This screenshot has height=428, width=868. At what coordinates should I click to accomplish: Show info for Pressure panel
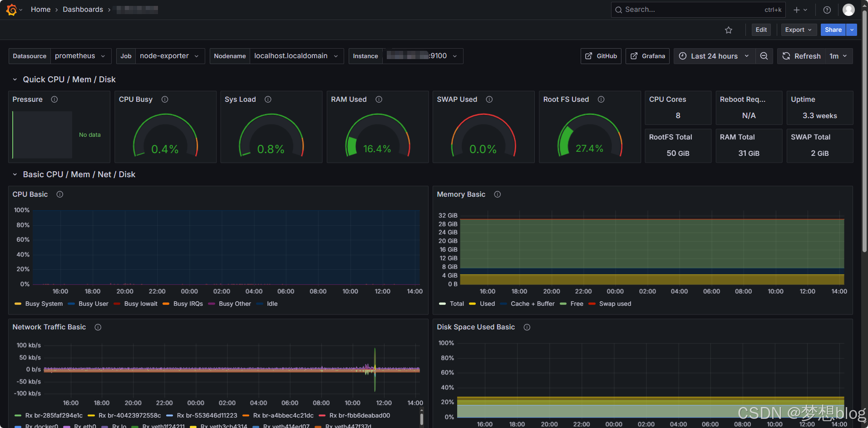point(54,99)
